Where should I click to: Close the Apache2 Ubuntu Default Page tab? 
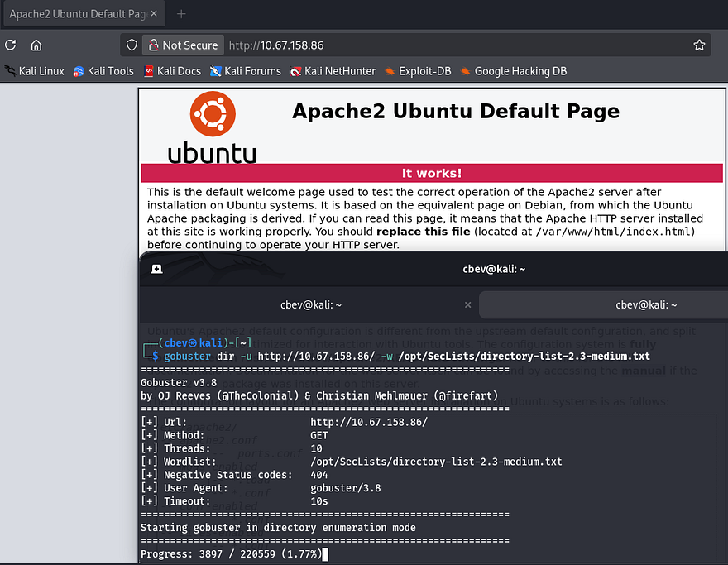155,14
